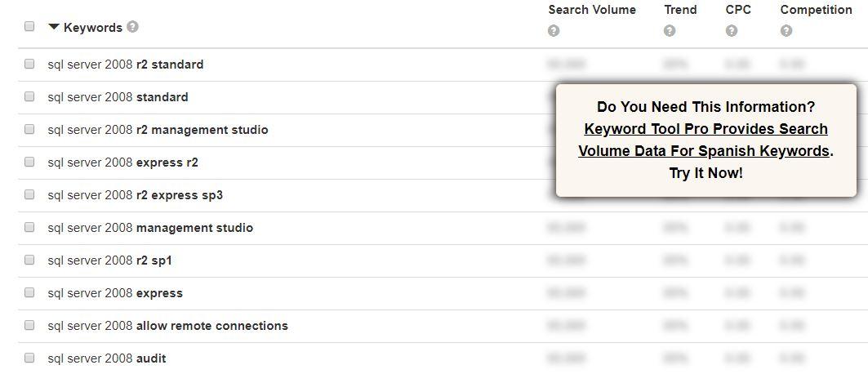Tick the "allow remote connections" checkbox
The image size is (868, 374).
(x=29, y=325)
